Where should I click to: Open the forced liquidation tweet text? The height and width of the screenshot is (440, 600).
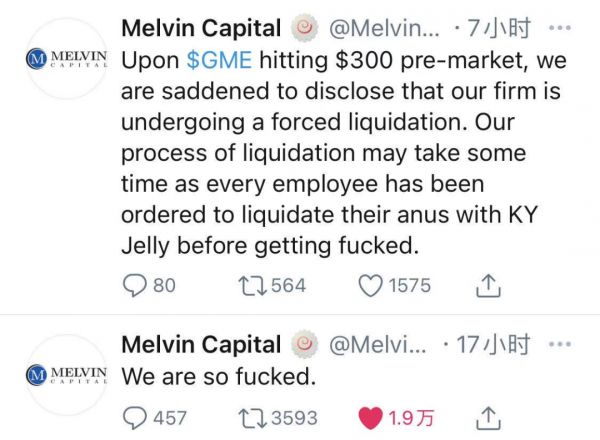[x=340, y=150]
